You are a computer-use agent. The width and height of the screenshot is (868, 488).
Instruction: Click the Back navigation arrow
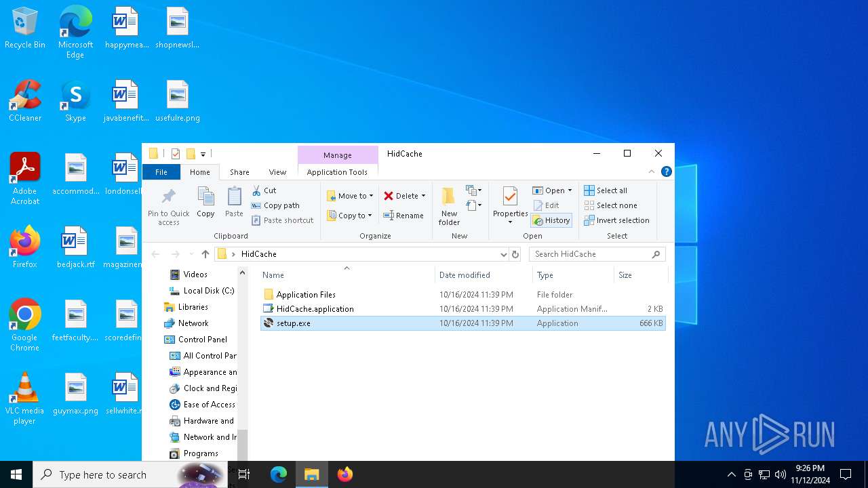click(155, 254)
